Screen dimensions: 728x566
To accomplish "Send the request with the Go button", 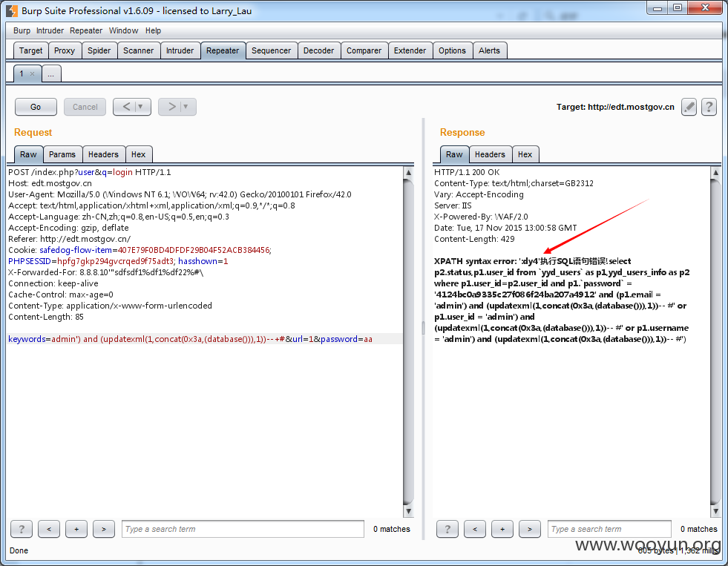I will tap(36, 107).
